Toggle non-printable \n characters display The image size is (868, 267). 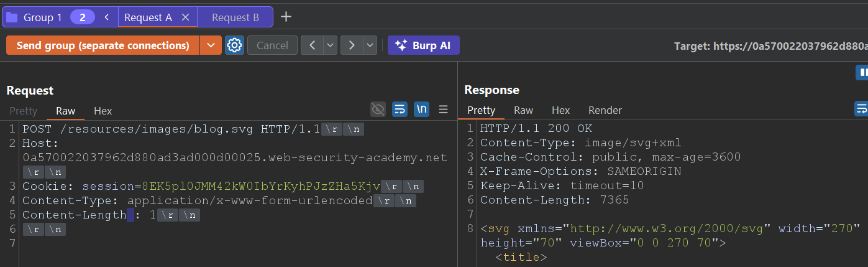coord(422,110)
